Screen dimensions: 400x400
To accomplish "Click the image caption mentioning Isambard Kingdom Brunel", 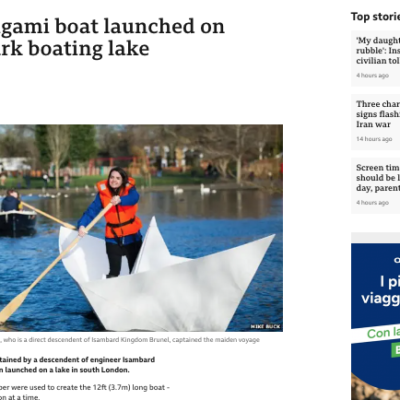I will click(x=130, y=340).
